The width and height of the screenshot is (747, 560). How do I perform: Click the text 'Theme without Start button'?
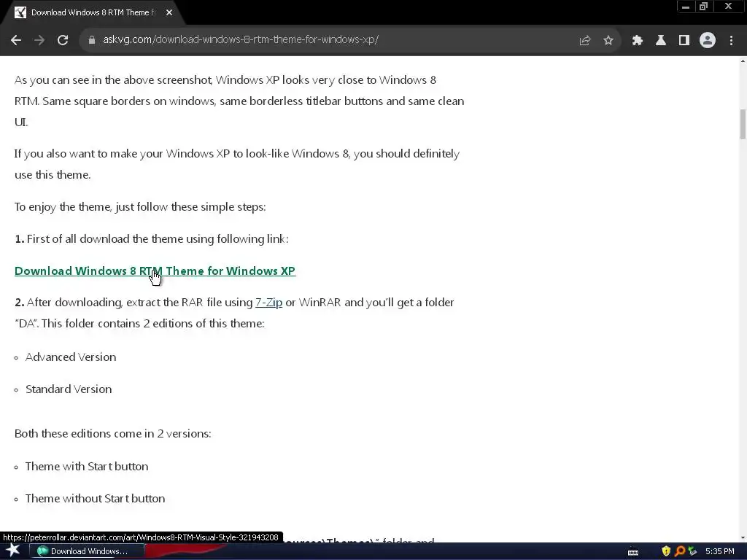[x=96, y=499]
